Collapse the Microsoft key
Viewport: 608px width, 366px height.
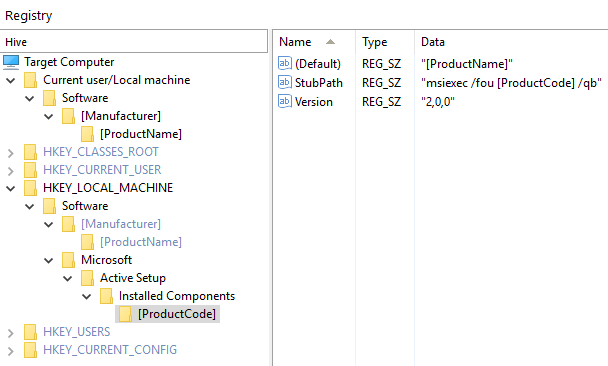[49, 261]
